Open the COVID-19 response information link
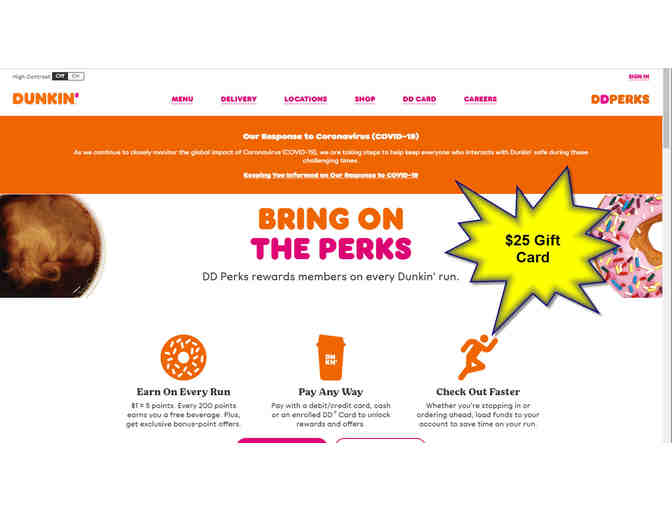672x510 pixels. (330, 175)
